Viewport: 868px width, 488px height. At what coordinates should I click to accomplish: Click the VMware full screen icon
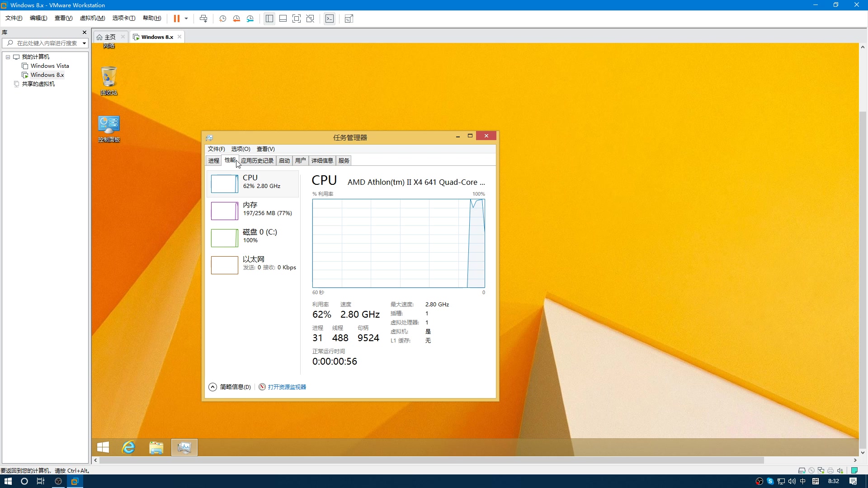296,19
